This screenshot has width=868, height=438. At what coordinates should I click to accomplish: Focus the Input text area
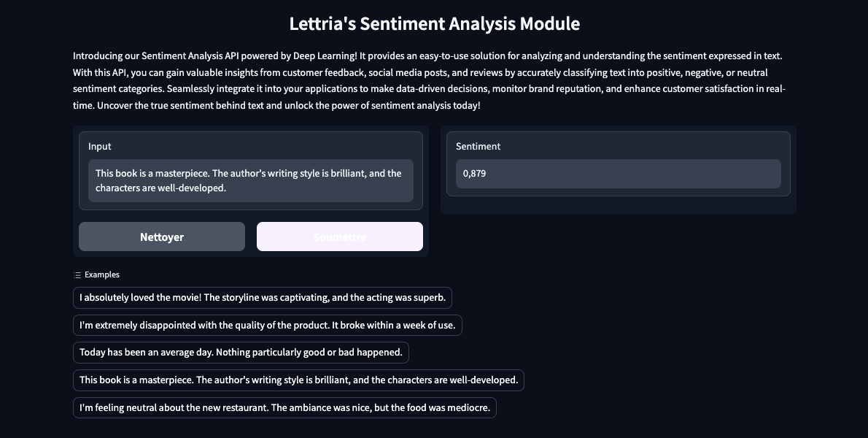(250, 180)
